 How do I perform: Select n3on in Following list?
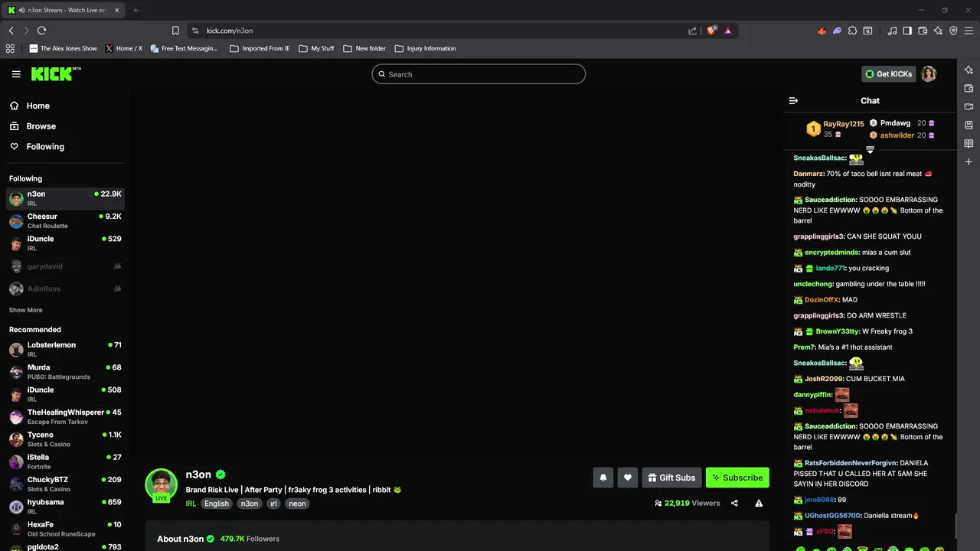65,199
